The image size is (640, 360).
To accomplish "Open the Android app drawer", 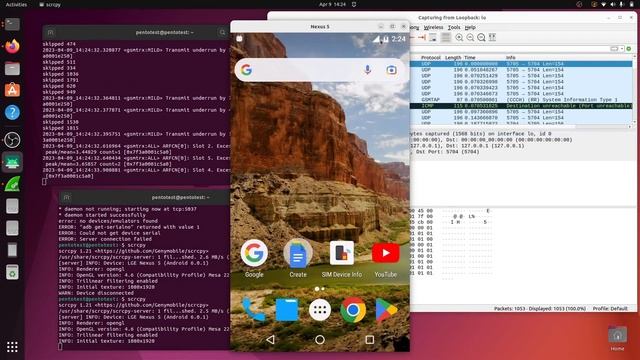I will pyautogui.click(x=320, y=310).
